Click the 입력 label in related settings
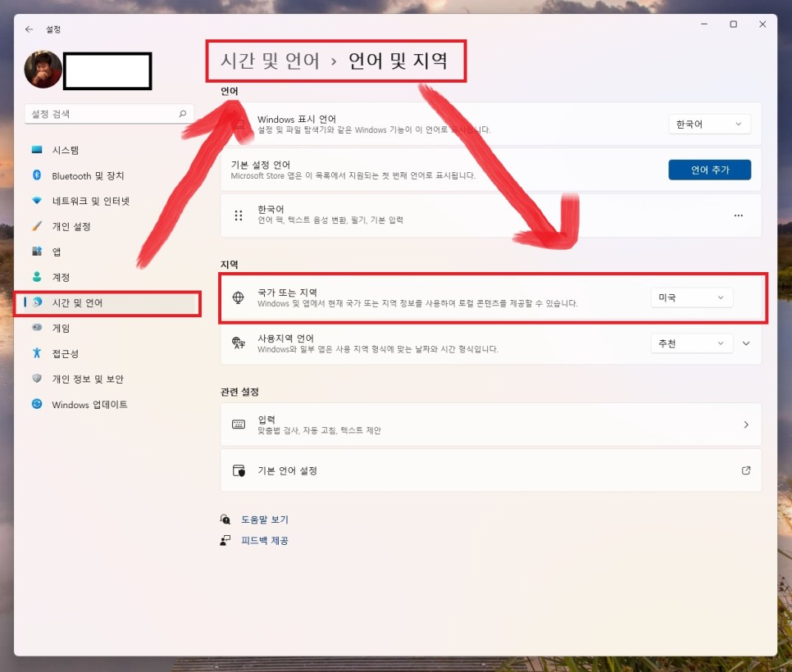 (x=266, y=420)
